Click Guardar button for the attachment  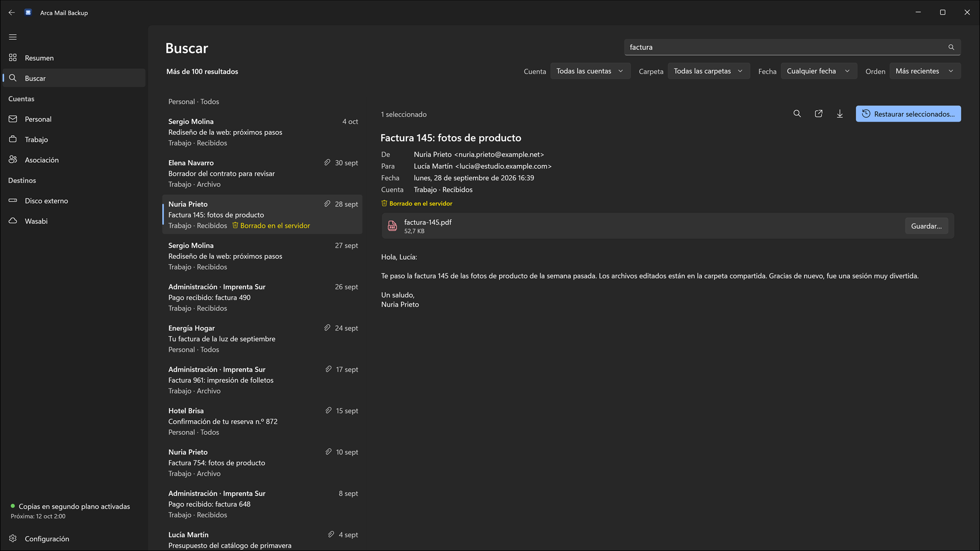[926, 226]
